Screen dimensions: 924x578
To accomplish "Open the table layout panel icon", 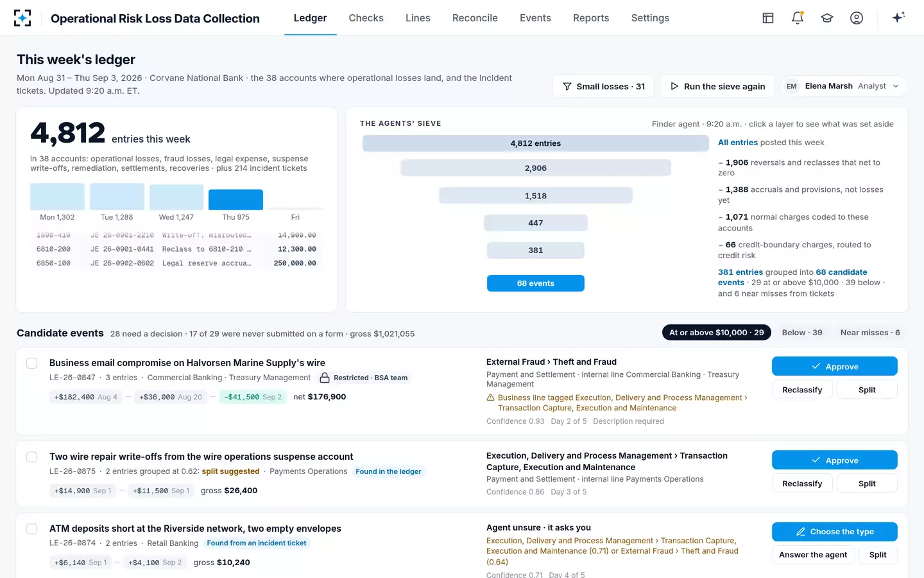I will click(768, 18).
